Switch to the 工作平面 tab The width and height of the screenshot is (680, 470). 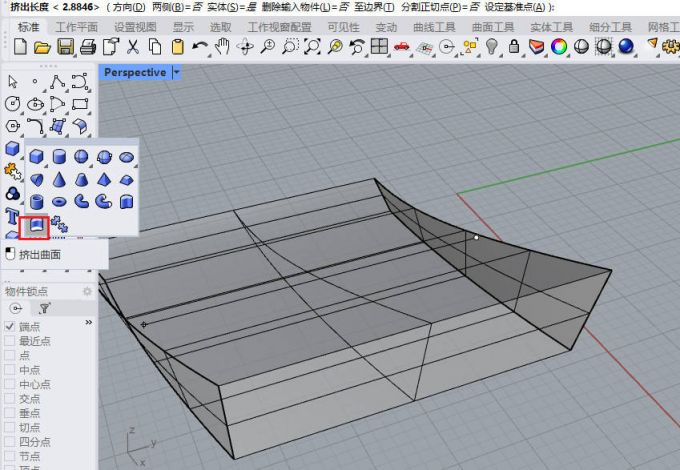point(77,27)
